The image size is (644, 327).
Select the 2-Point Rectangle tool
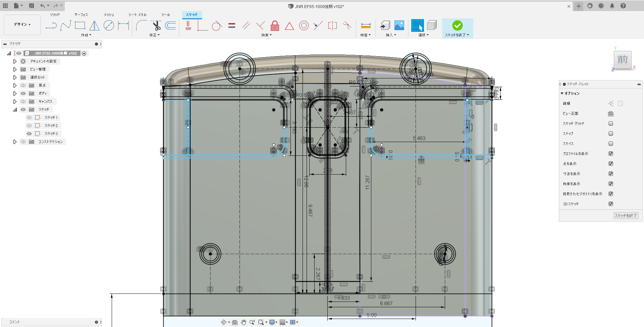[x=80, y=25]
